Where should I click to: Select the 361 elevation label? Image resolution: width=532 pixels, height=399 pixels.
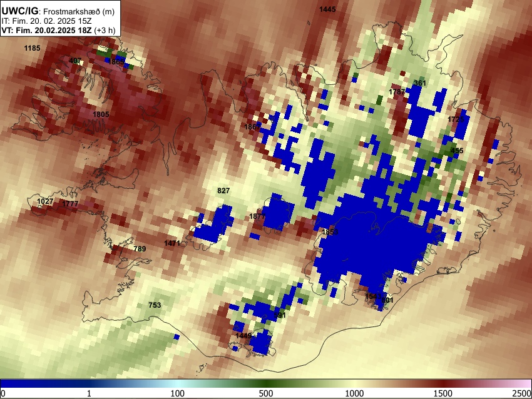click(x=420, y=83)
